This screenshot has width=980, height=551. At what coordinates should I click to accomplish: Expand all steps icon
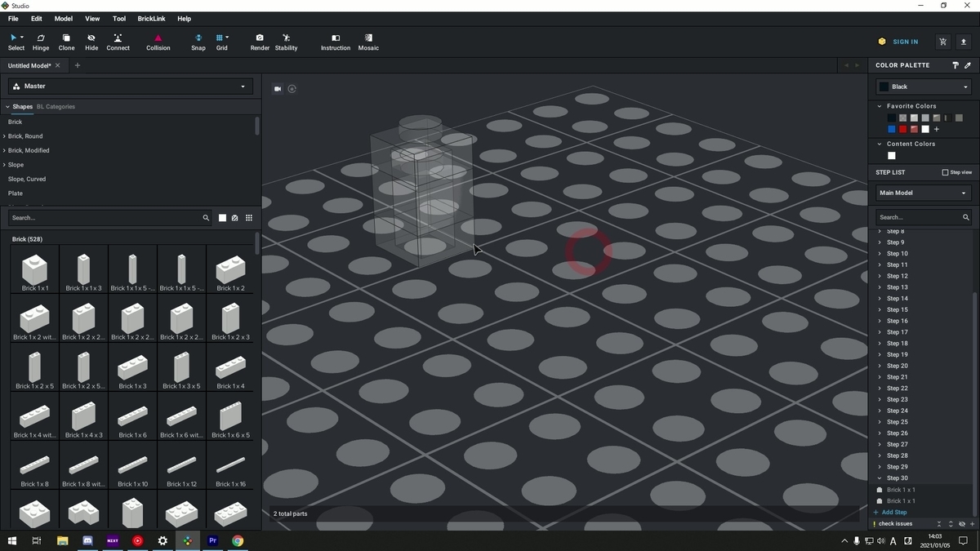[951, 524]
